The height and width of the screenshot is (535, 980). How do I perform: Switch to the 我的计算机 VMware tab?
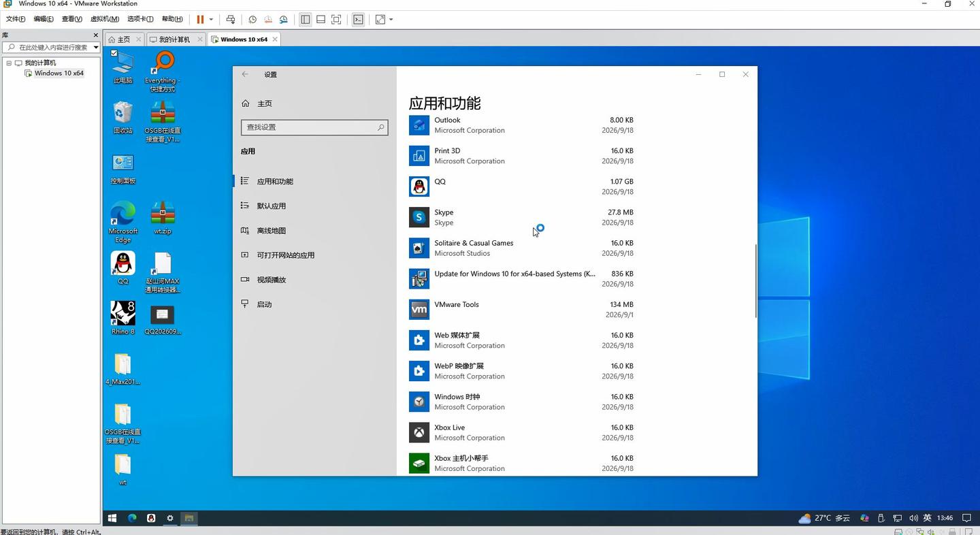[175, 39]
